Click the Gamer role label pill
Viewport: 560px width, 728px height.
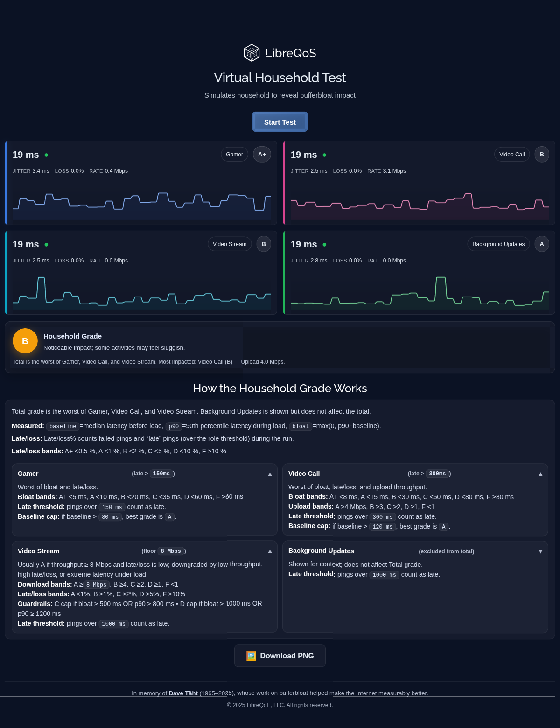(234, 154)
